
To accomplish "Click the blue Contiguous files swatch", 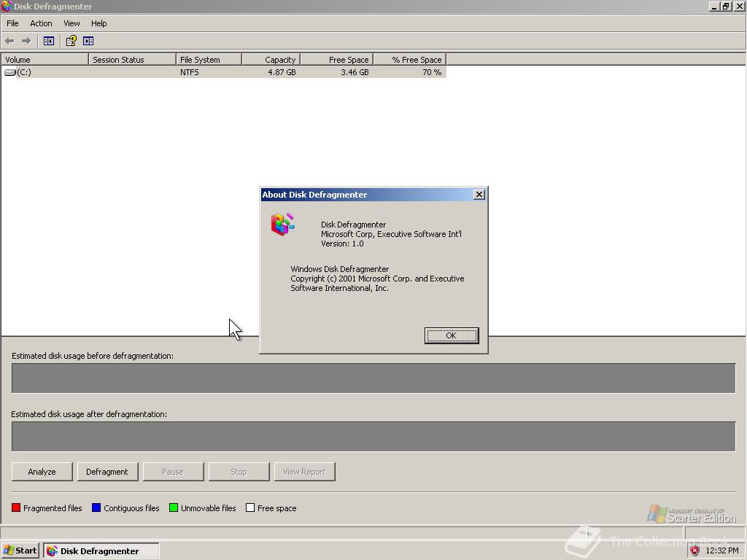I will 96,507.
